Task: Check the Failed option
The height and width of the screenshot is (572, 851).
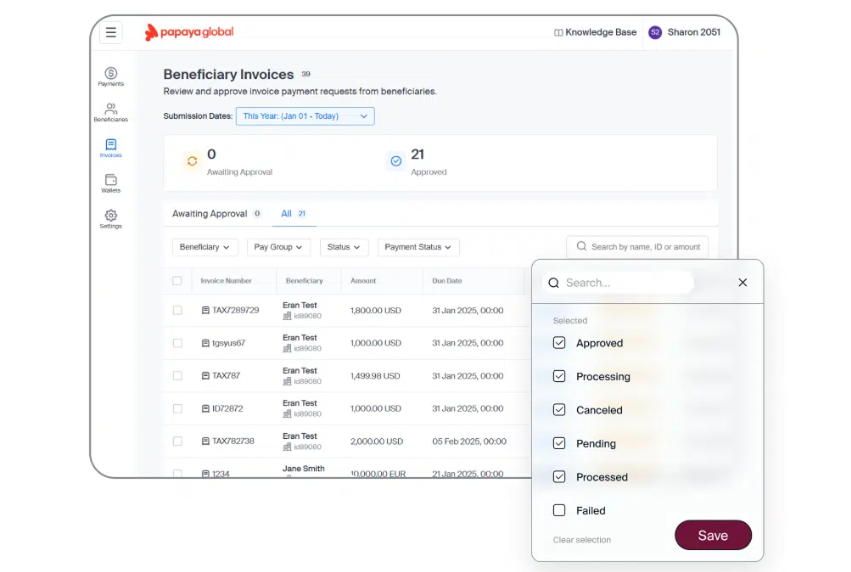Action: tap(559, 510)
